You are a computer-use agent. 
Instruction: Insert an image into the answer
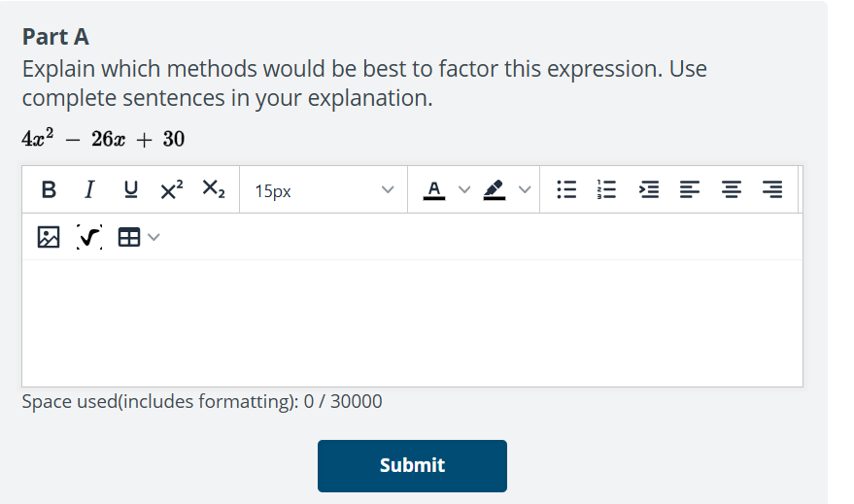click(49, 236)
